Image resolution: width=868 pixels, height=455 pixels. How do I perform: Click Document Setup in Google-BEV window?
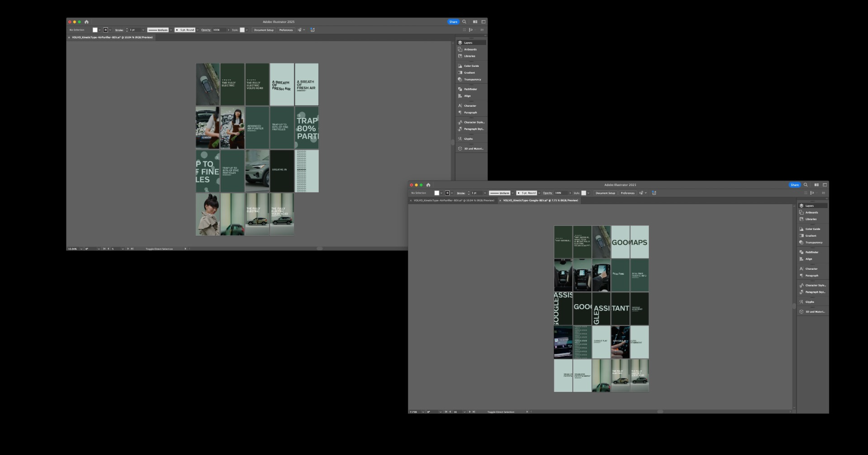pyautogui.click(x=605, y=193)
